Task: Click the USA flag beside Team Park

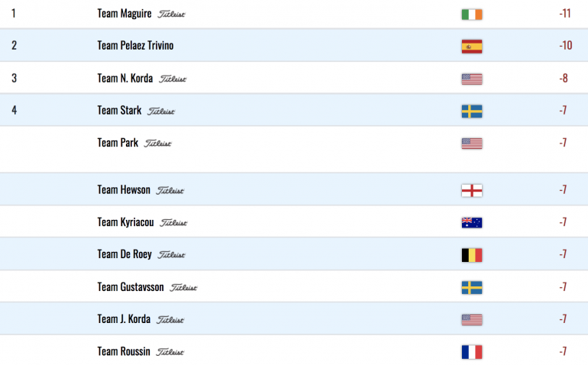Action: (x=472, y=144)
